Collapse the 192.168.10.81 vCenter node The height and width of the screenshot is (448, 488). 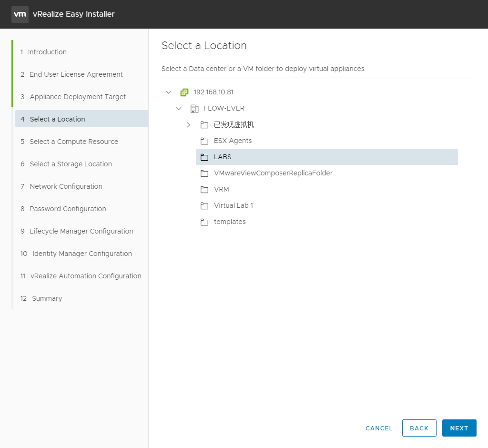tap(169, 92)
